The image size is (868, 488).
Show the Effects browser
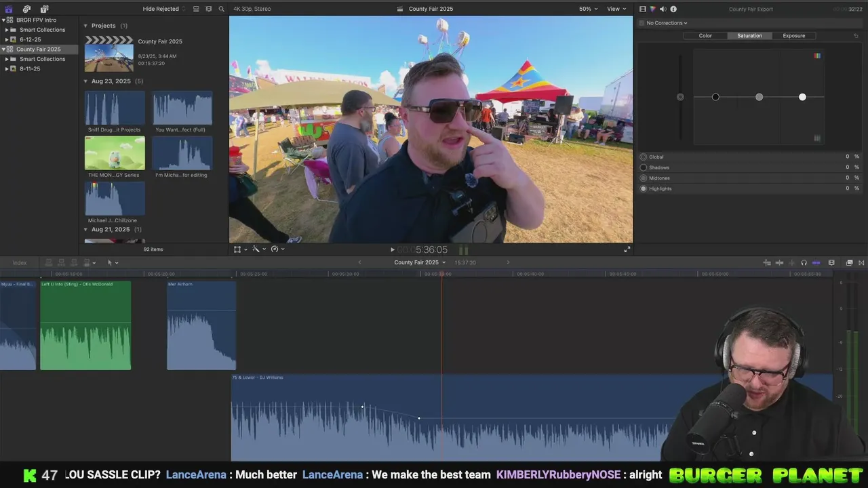849,262
